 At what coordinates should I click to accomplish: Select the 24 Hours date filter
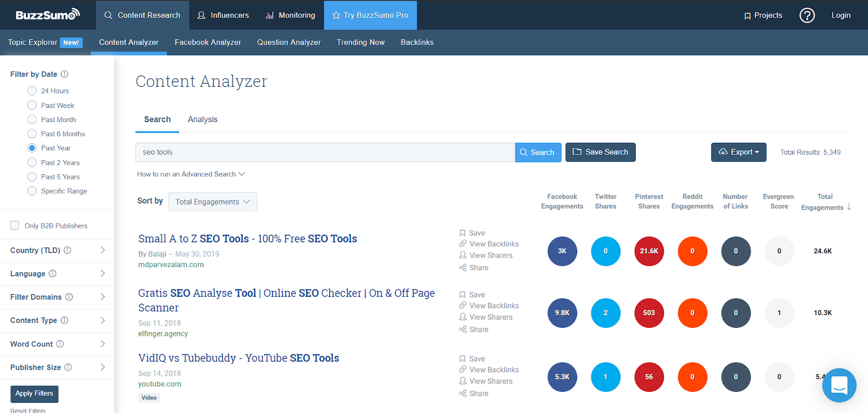point(32,91)
